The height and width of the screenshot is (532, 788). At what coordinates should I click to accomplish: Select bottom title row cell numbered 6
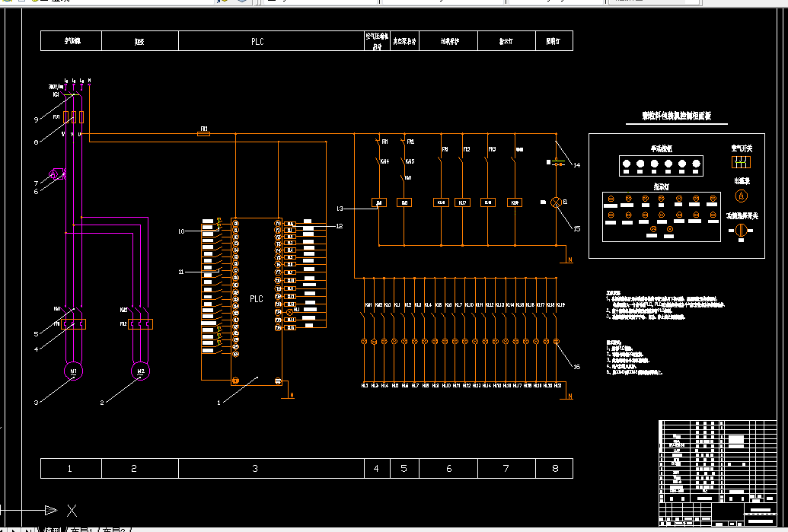coord(448,468)
